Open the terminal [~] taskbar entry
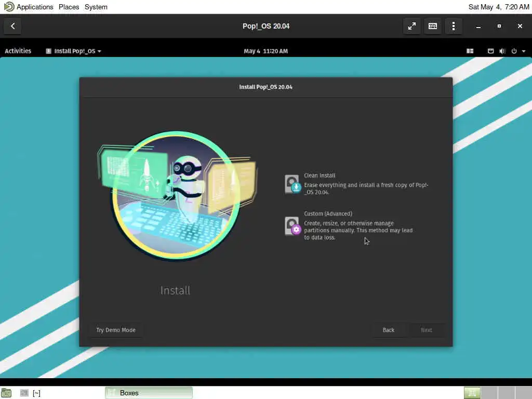 (30, 393)
